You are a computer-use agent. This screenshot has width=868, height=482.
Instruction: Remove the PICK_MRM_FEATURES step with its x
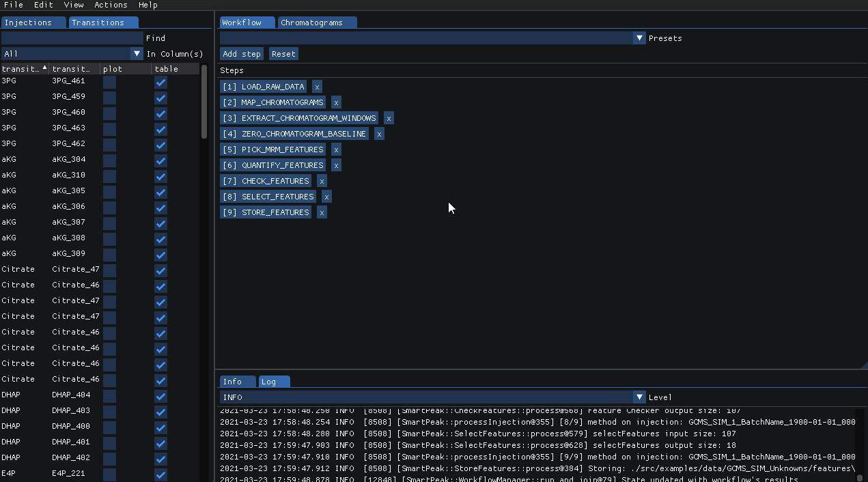point(336,150)
